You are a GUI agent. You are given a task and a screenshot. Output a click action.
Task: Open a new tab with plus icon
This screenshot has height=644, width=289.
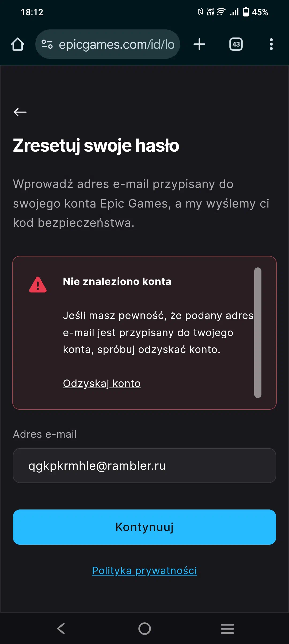(x=199, y=44)
